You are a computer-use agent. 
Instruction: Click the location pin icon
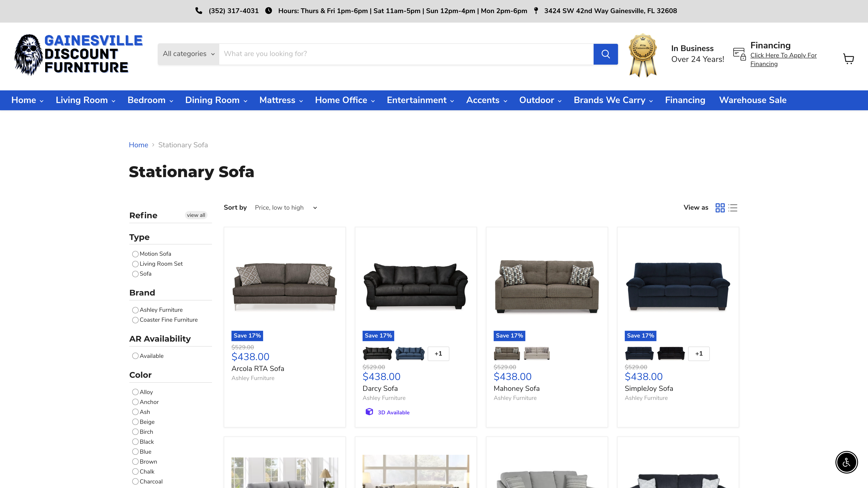pos(536,10)
